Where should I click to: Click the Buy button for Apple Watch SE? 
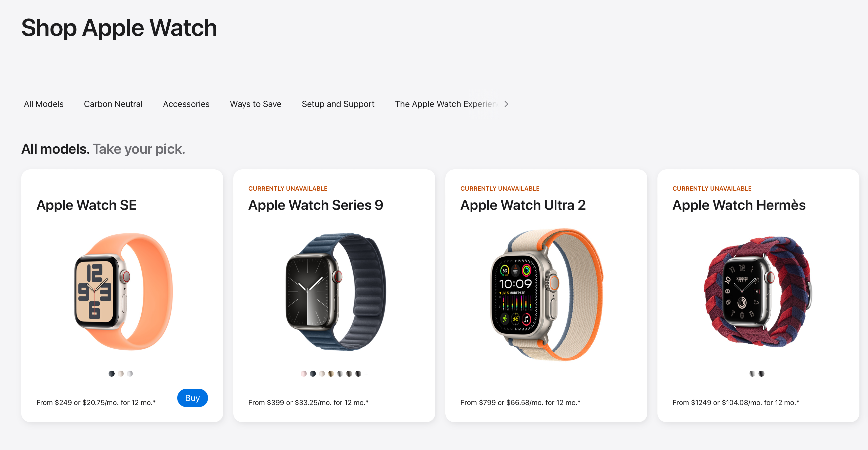[192, 398]
